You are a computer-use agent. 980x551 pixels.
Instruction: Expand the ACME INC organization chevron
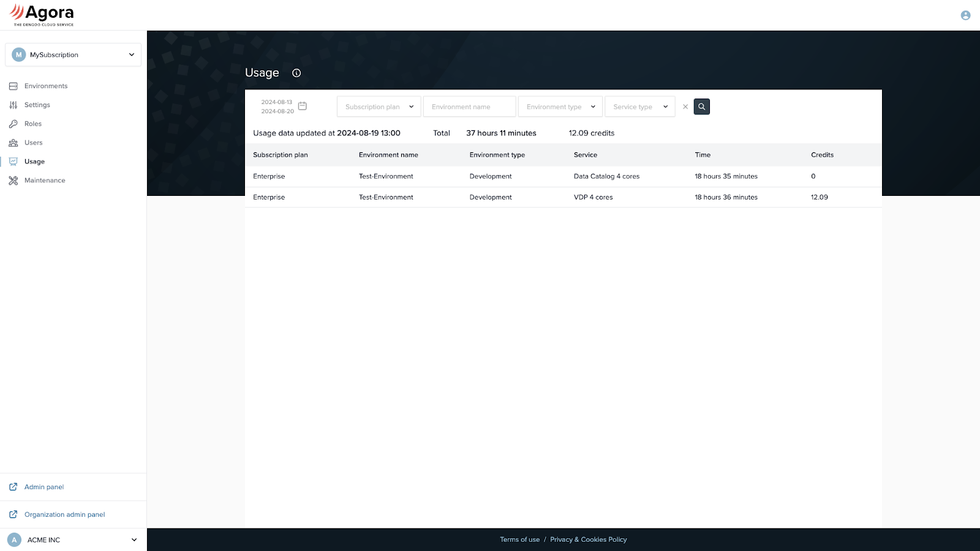(134, 540)
